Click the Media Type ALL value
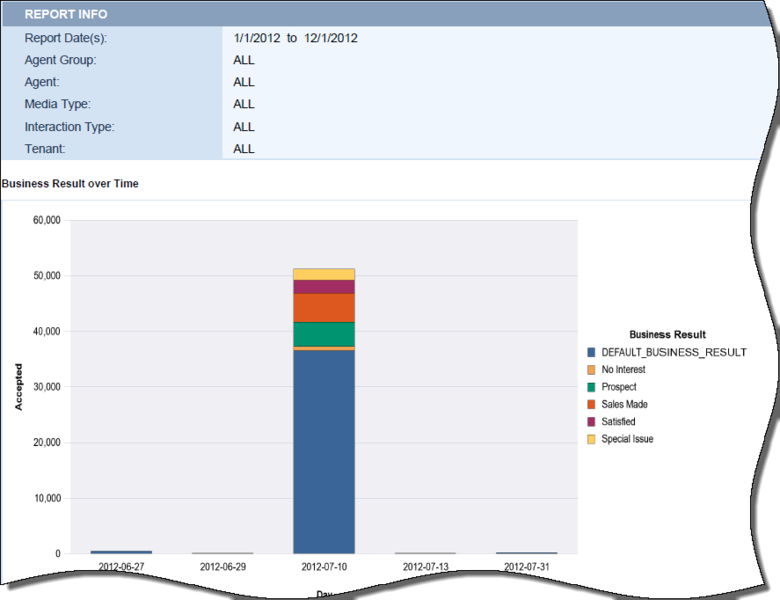780x600 pixels. click(x=244, y=104)
